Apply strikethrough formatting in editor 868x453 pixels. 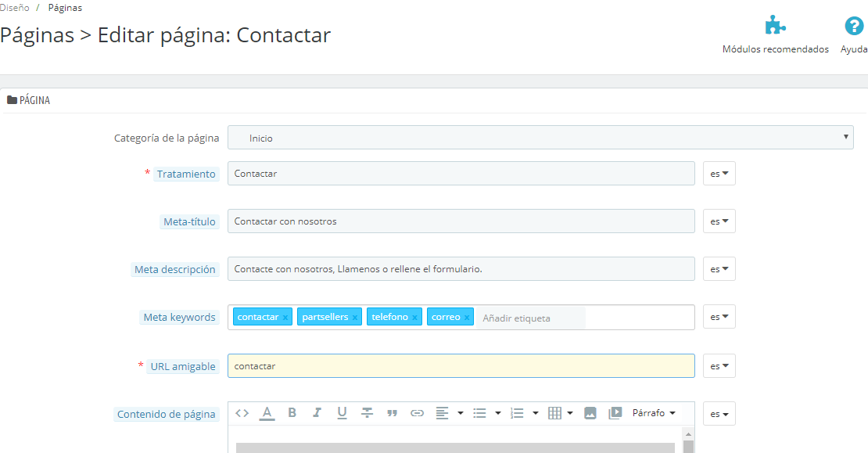pyautogui.click(x=367, y=413)
